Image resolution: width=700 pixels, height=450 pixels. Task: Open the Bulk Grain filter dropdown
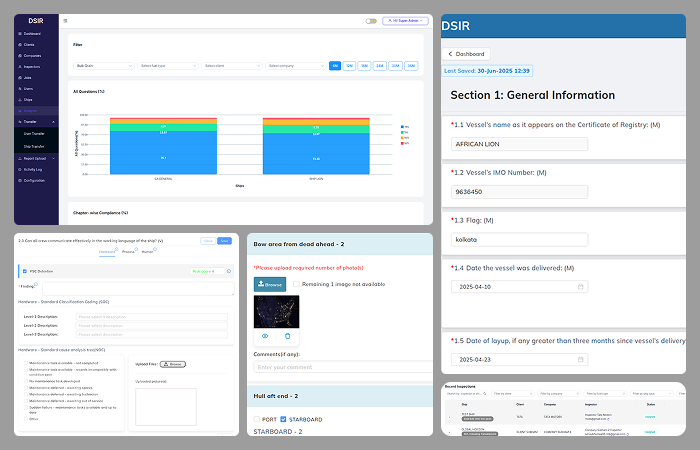point(103,65)
